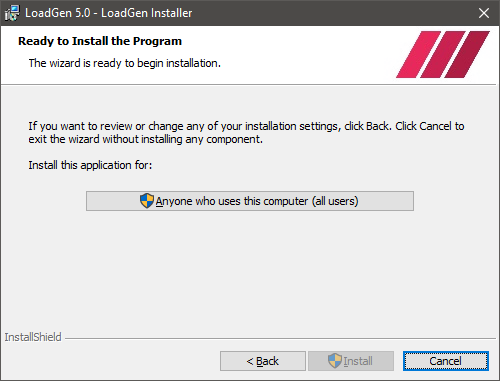Click the red striped LoadGen logo
Image resolution: width=500 pixels, height=381 pixels.
point(443,54)
